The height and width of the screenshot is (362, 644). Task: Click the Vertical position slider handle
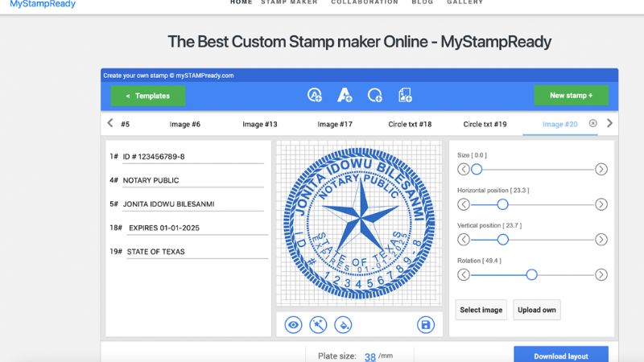[x=502, y=240]
